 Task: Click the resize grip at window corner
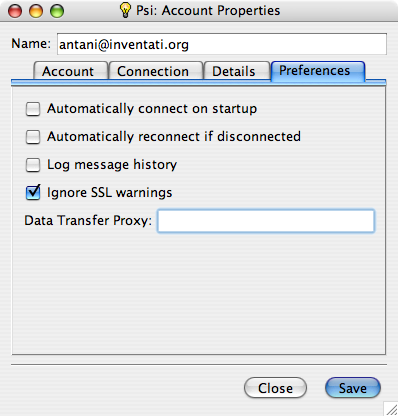tap(390, 408)
